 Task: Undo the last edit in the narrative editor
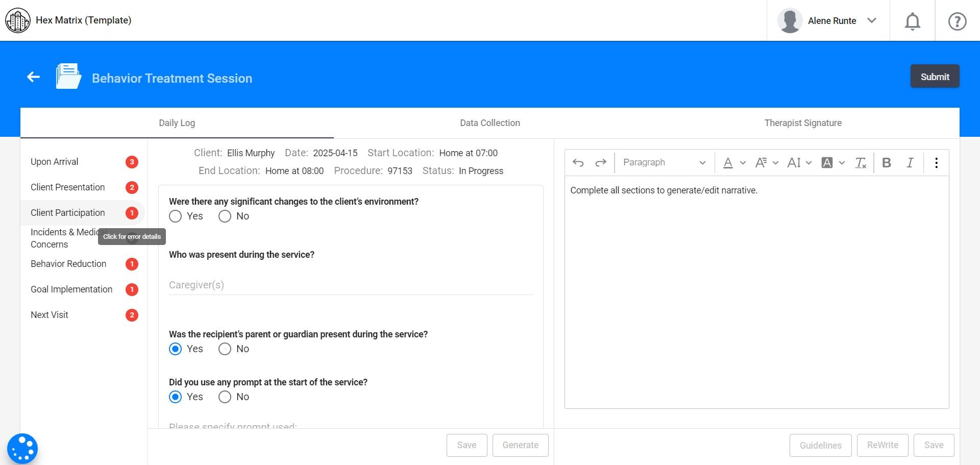(x=577, y=162)
